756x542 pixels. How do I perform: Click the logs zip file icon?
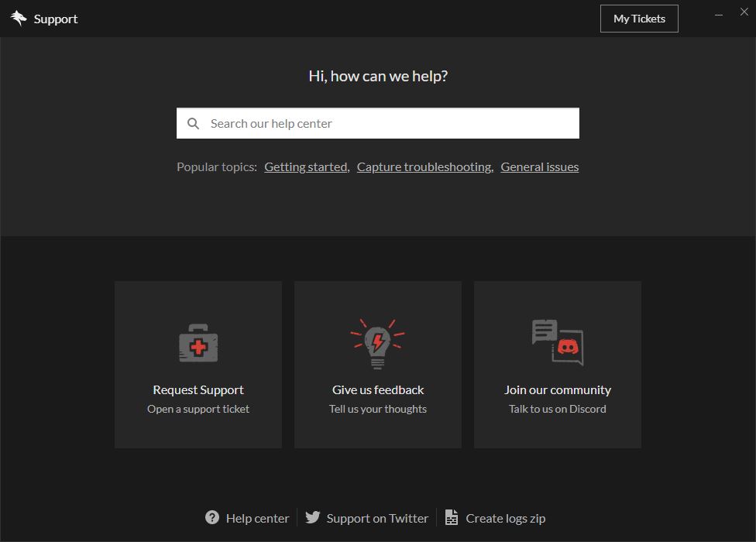tap(452, 517)
